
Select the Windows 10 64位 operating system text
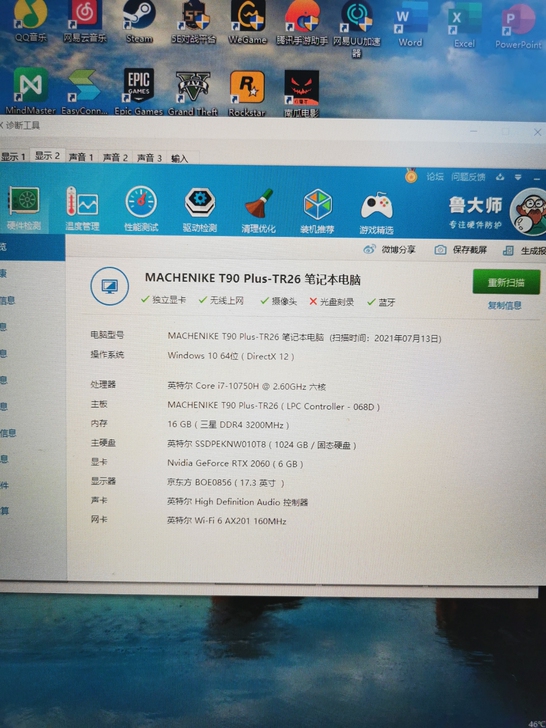coord(231,356)
